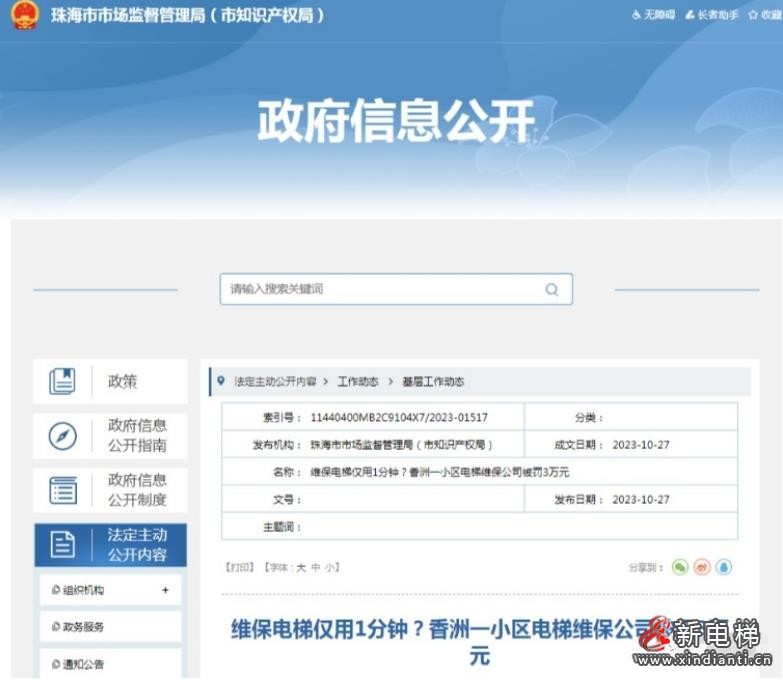
Task: Click 打印 to print the article
Action: [240, 567]
